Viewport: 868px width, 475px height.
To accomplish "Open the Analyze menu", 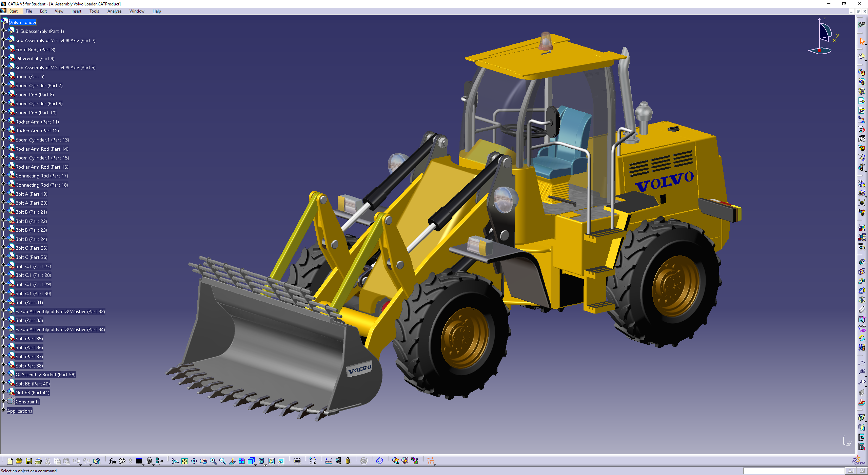I will 114,11.
